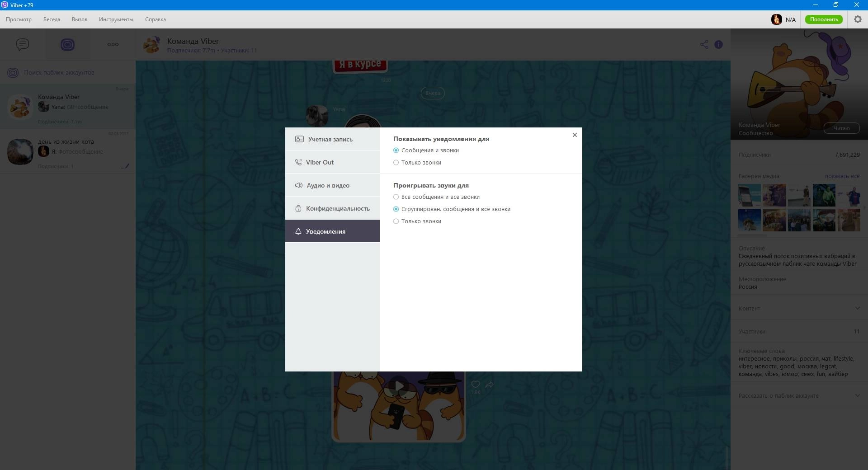
Task: Open the Вызов menu
Action: click(x=80, y=19)
